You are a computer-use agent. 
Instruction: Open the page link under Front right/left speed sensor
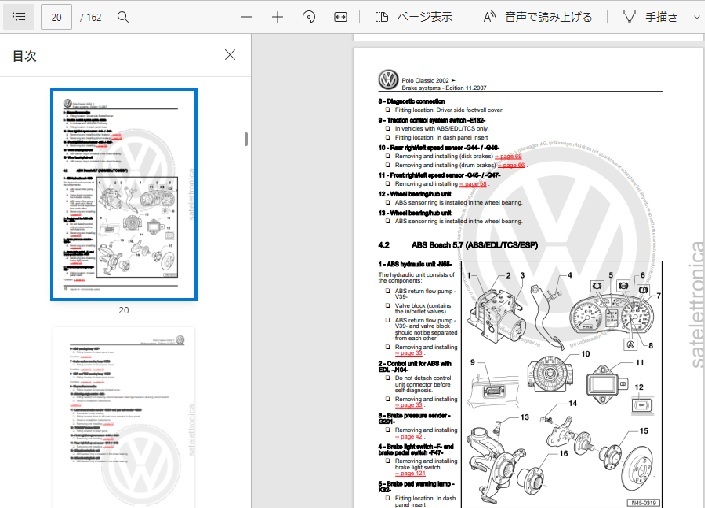[x=473, y=184]
